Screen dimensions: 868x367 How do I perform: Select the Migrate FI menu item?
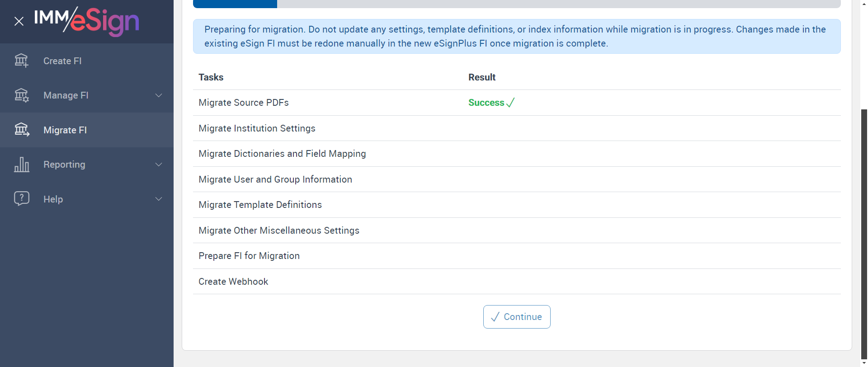pyautogui.click(x=65, y=130)
